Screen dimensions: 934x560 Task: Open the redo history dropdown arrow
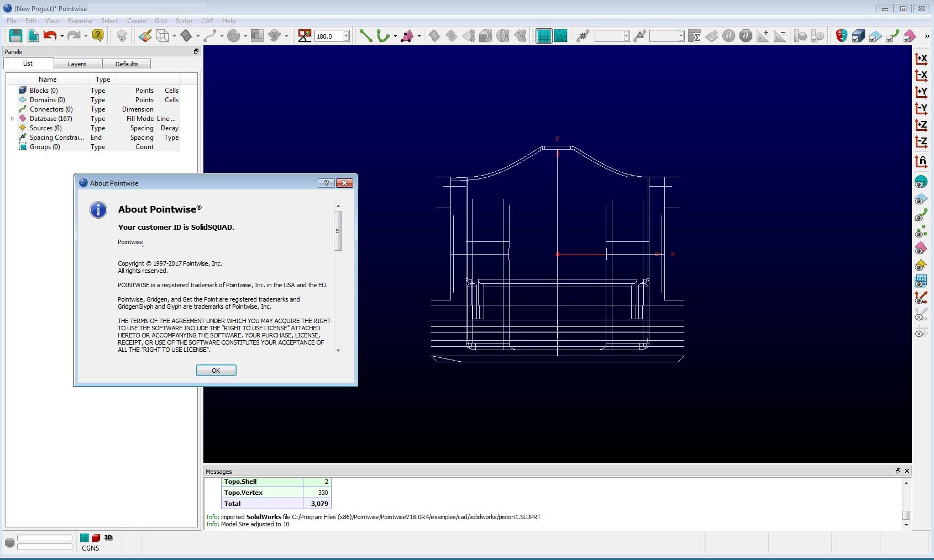point(86,36)
